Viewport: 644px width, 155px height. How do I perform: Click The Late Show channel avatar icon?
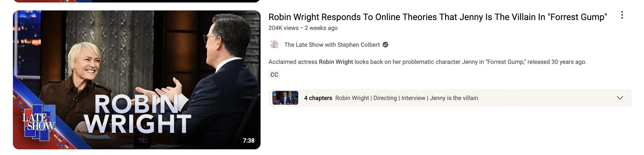click(x=274, y=45)
